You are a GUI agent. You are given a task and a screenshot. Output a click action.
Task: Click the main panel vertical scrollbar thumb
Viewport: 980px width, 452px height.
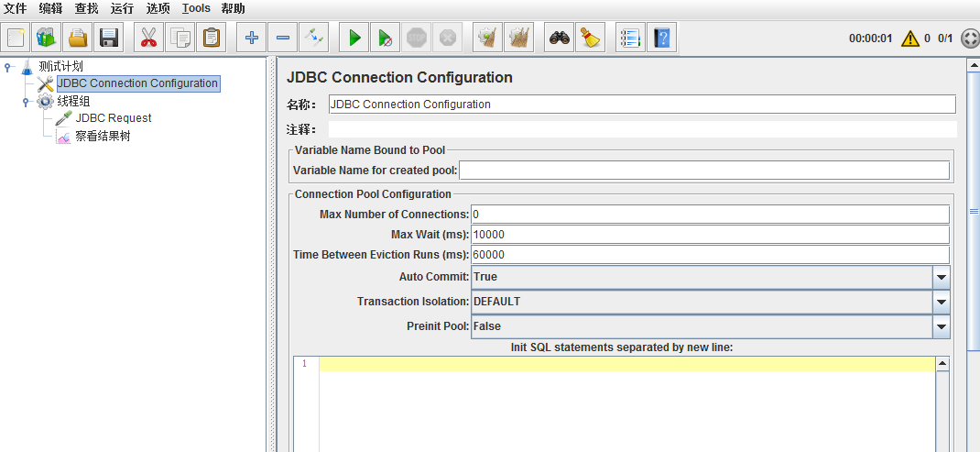(x=973, y=211)
